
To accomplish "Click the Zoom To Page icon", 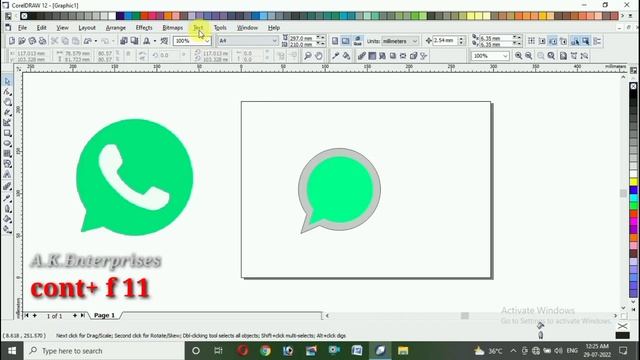I will 563,56.
